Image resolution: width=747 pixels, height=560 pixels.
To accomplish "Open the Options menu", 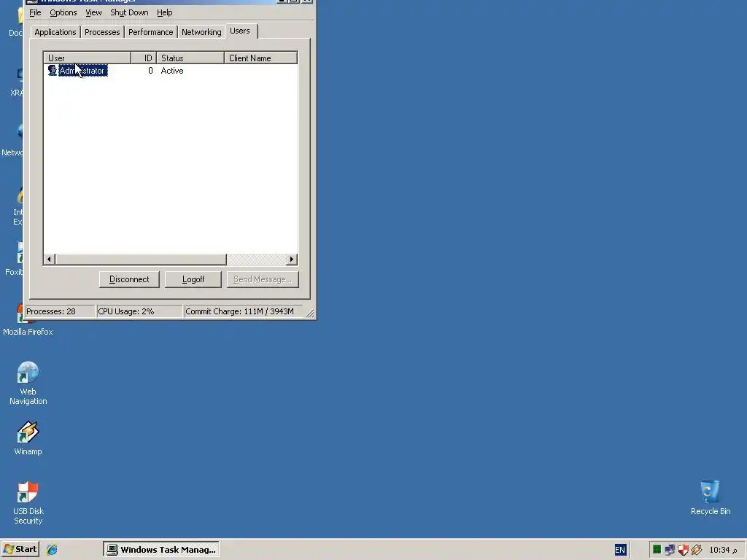I will [x=63, y=12].
